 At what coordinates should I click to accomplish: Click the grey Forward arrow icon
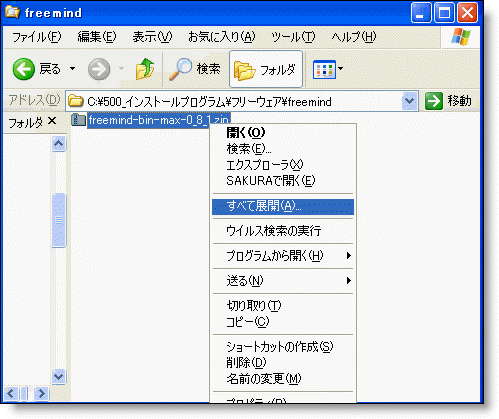(99, 69)
